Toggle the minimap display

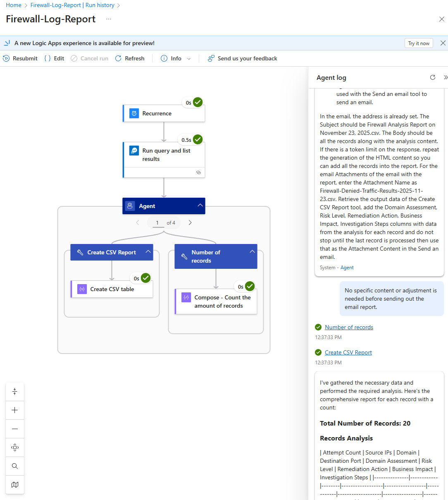pyautogui.click(x=15, y=485)
